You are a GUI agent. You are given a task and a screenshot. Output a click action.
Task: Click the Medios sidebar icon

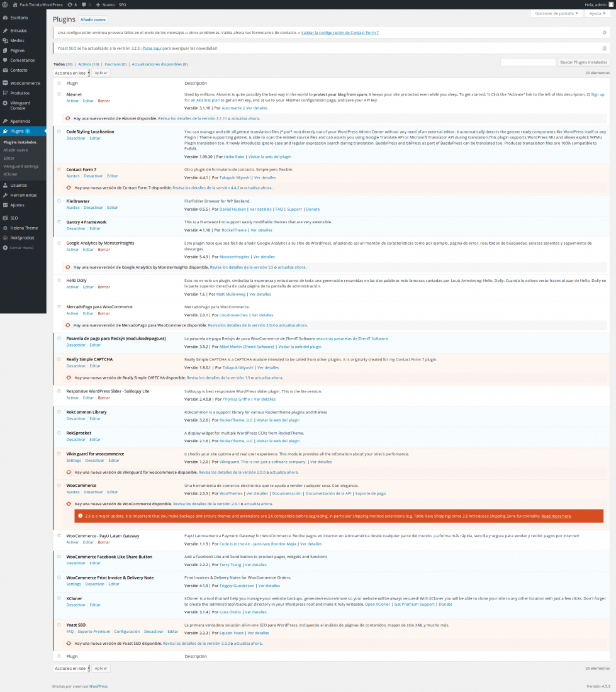click(x=5, y=41)
